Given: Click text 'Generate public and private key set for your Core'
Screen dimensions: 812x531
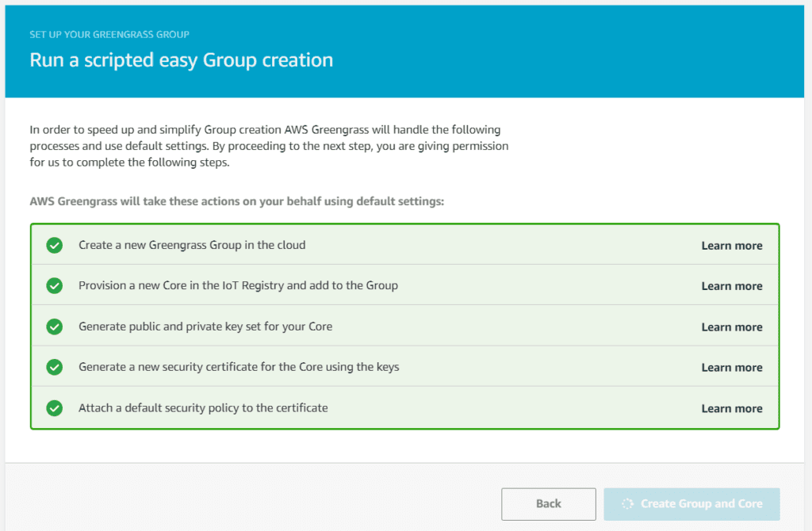Looking at the screenshot, I should [x=205, y=326].
